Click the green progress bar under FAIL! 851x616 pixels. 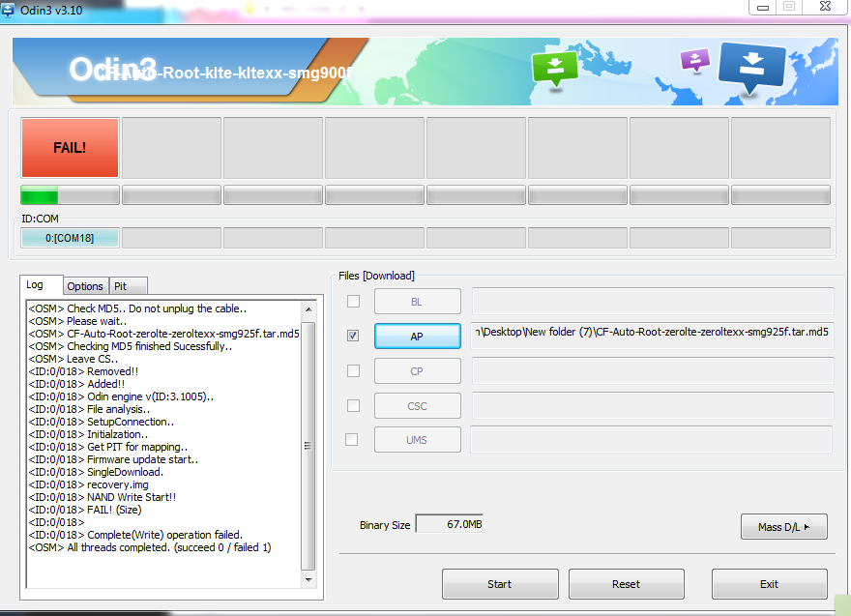click(x=70, y=194)
